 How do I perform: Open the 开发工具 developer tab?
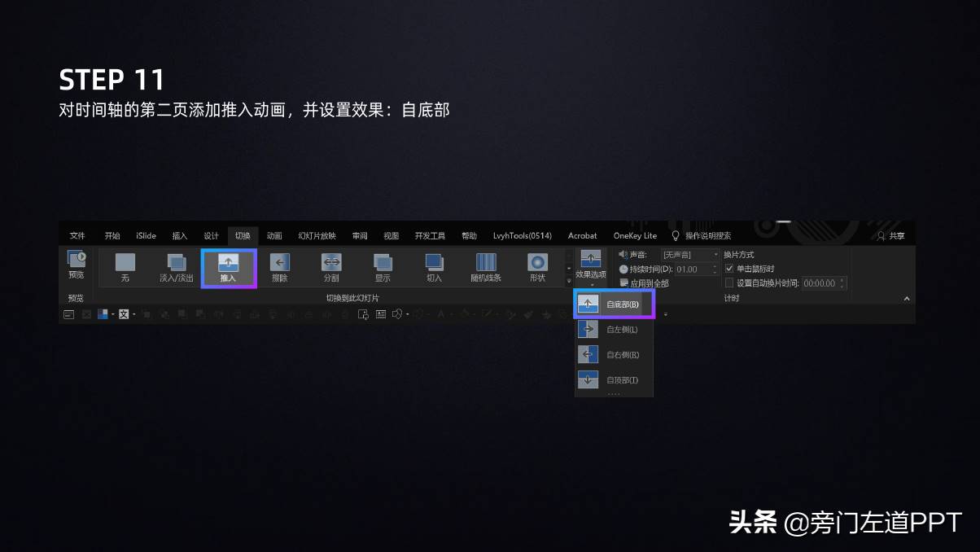point(430,235)
